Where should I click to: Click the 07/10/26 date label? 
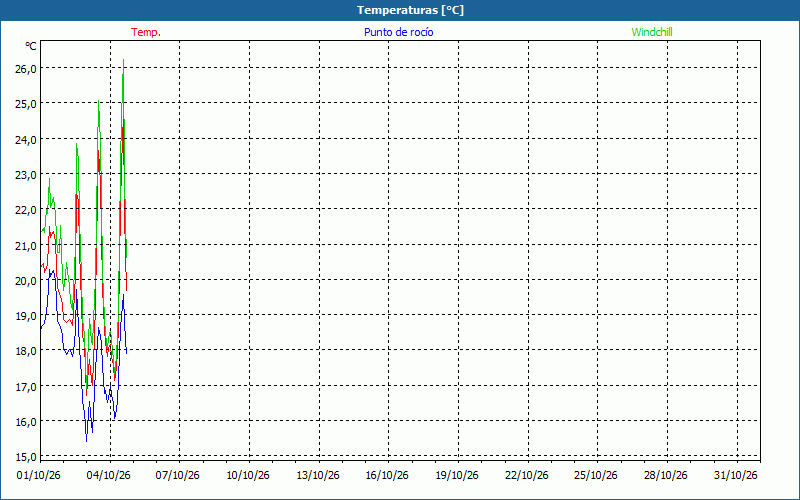(x=178, y=475)
